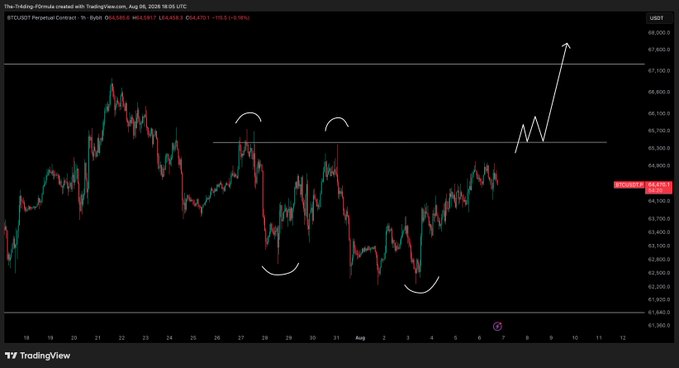Click the 62,800.0 price axis label
The width and height of the screenshot is (679, 368).
coord(659,260)
